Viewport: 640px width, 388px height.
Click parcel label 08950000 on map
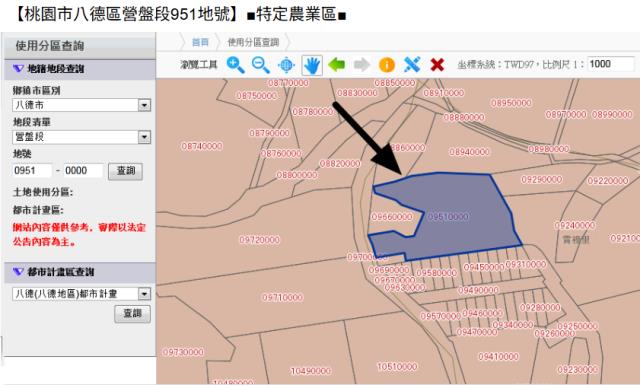511,103
